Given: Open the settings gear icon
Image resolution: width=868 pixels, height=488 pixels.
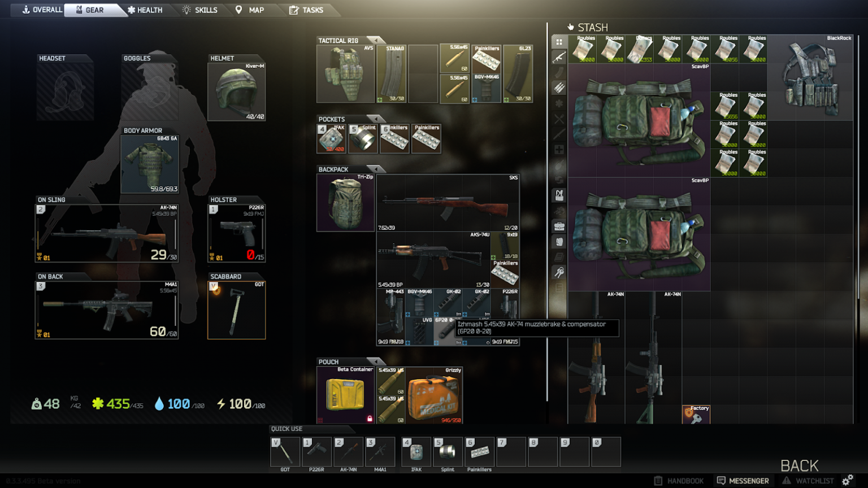Looking at the screenshot, I should (x=848, y=480).
